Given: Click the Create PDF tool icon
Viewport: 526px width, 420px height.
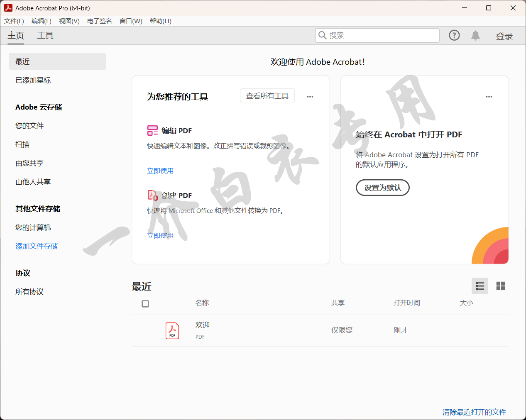Looking at the screenshot, I should click(153, 195).
